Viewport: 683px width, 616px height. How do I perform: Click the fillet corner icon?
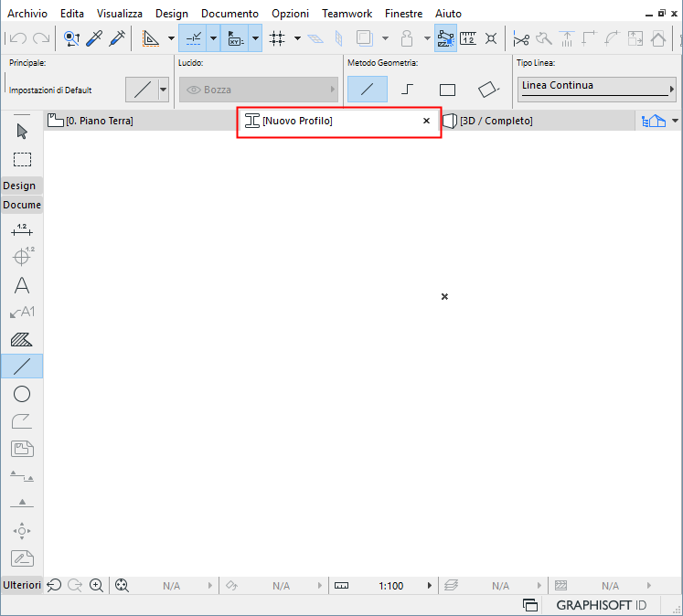[590, 38]
